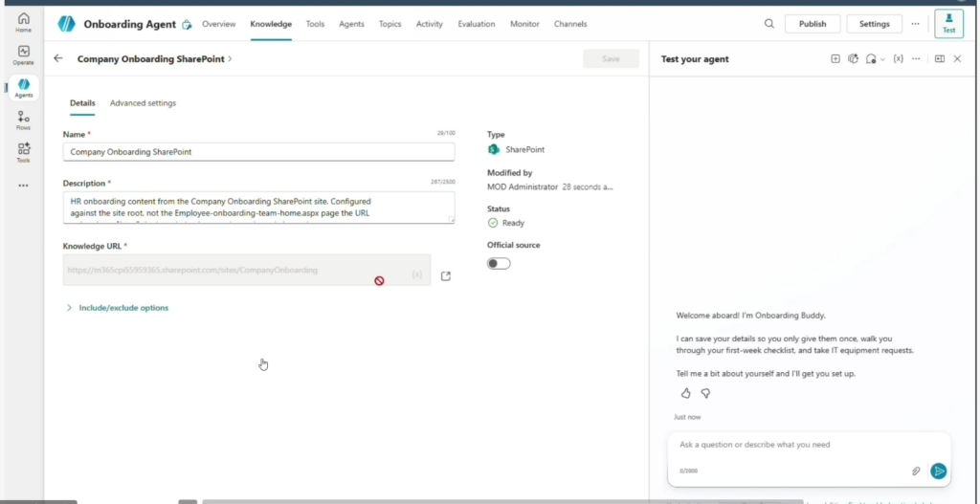
Task: Open test panel more options ellipsis
Action: pos(916,58)
